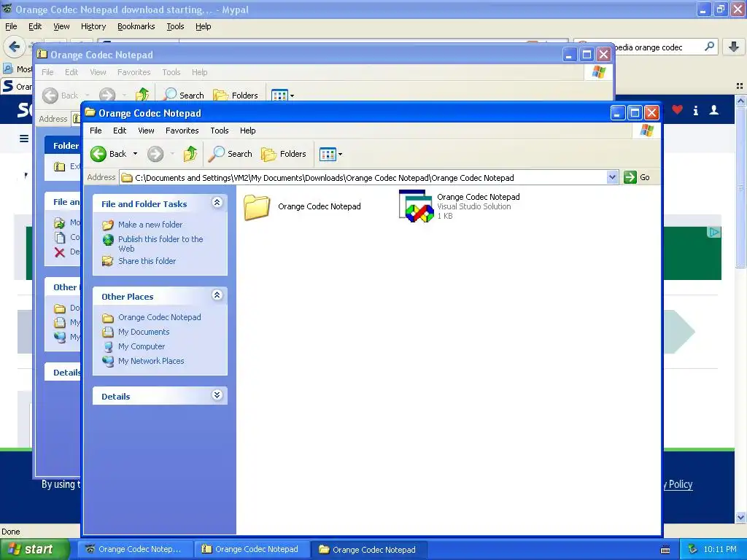Click the Forward arrow in front Explorer window
This screenshot has width=747, height=560.
[155, 154]
